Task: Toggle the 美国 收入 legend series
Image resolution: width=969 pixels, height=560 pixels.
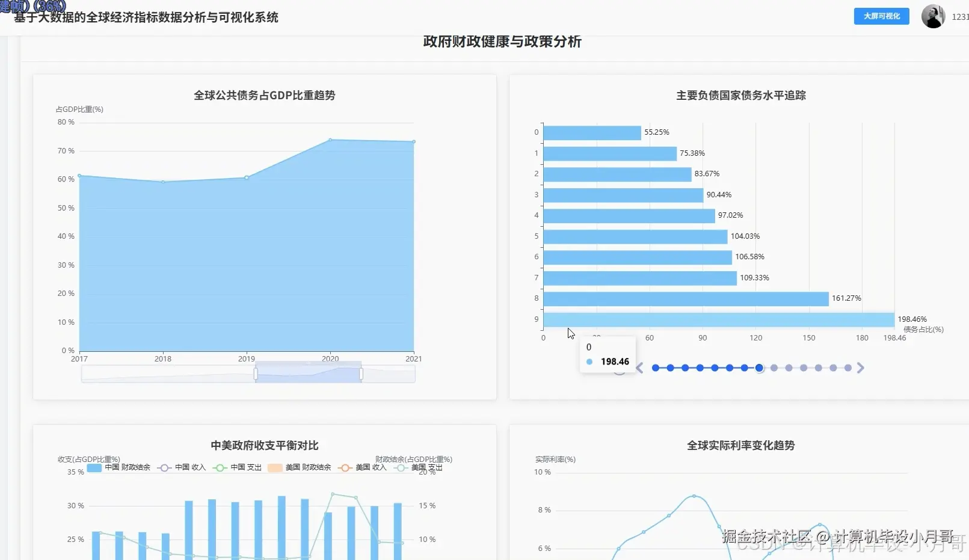Action: click(x=363, y=467)
